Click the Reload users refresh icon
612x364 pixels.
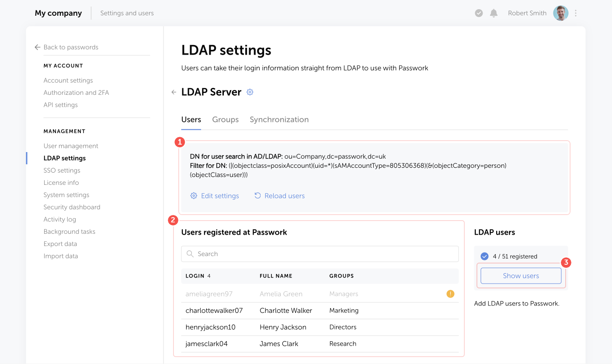point(257,196)
